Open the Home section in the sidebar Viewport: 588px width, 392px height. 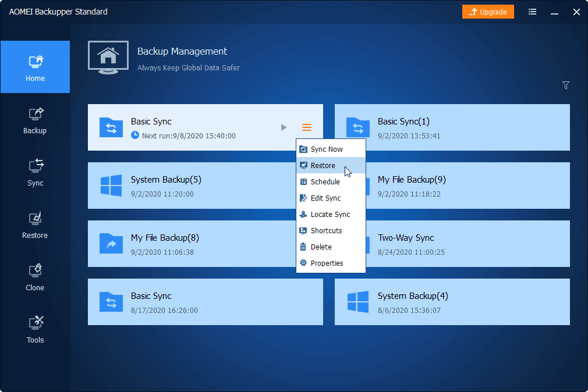(x=36, y=67)
